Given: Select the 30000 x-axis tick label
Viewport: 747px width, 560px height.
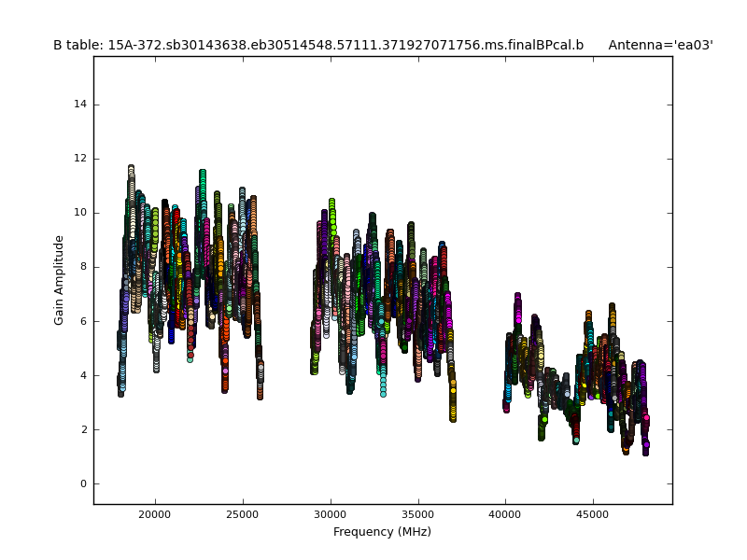Looking at the screenshot, I should coord(331,513).
